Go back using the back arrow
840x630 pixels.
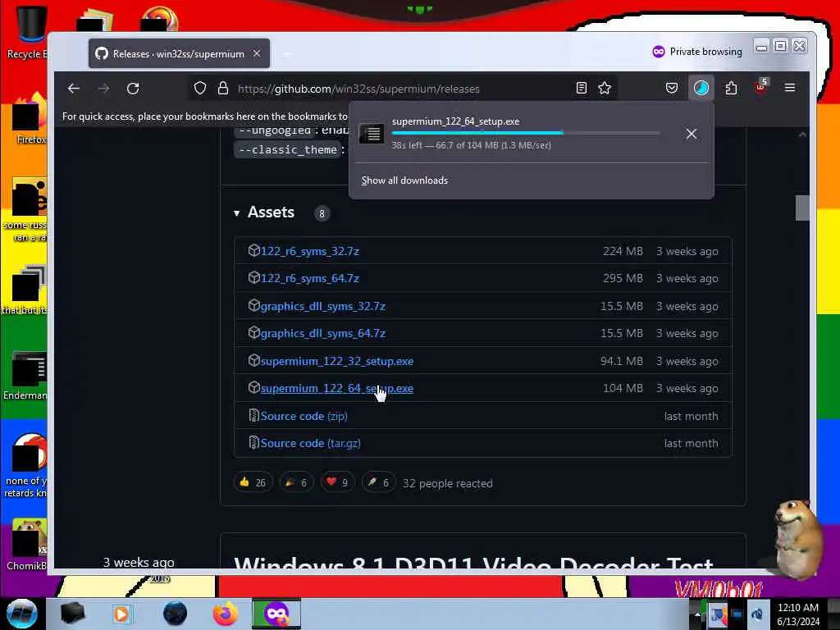pyautogui.click(x=73, y=89)
